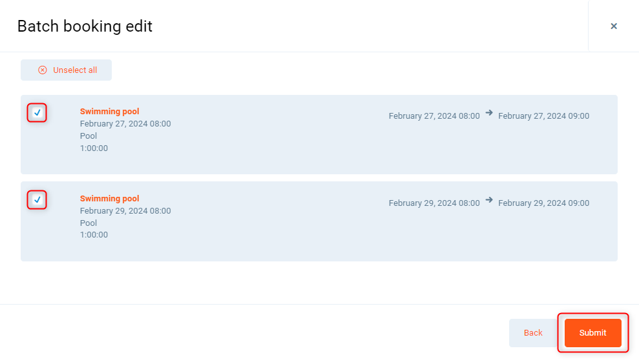639x364 pixels.
Task: Click the arrow icon in the February 27 row
Action: [x=489, y=113]
